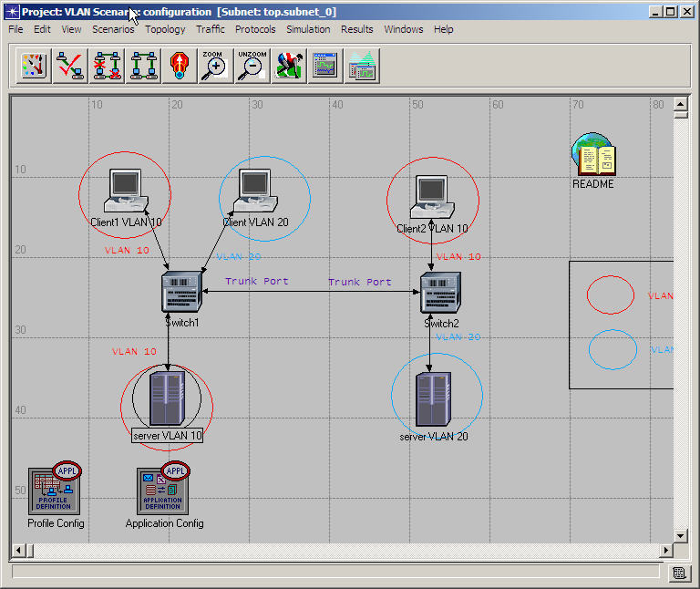This screenshot has width=700, height=589.
Task: Open the File menu
Action: coord(15,29)
